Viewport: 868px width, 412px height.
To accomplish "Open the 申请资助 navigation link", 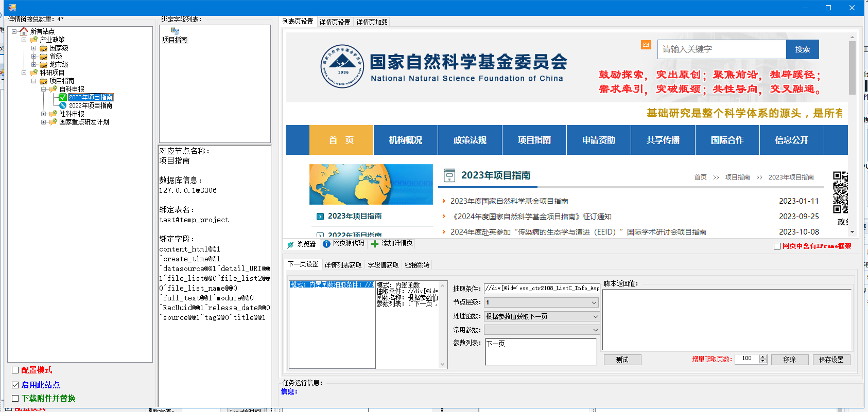I will [x=599, y=140].
